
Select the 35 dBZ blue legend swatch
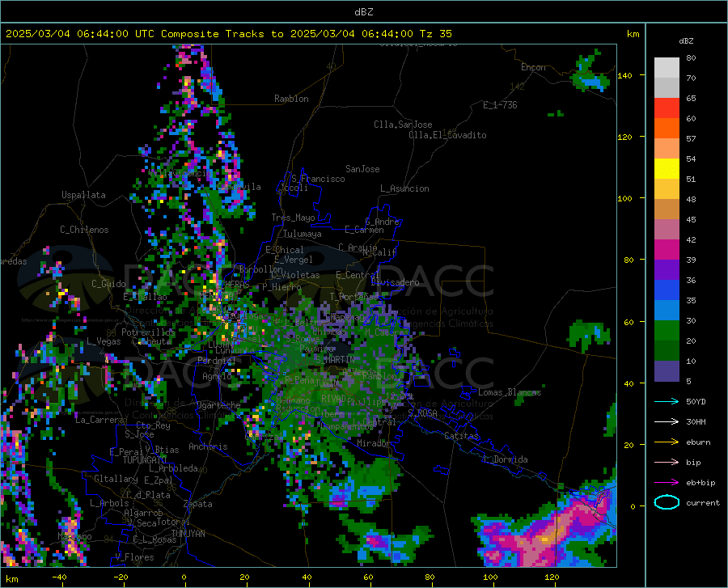pyautogui.click(x=667, y=290)
